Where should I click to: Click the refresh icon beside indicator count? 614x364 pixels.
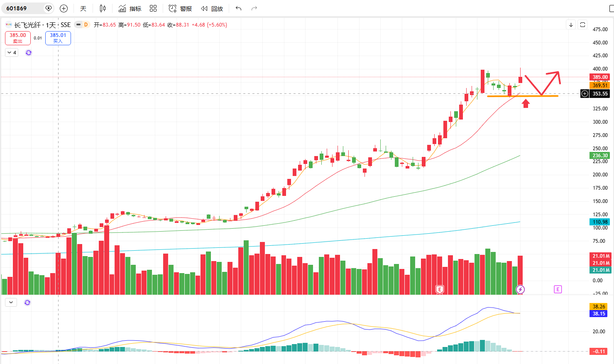click(29, 53)
